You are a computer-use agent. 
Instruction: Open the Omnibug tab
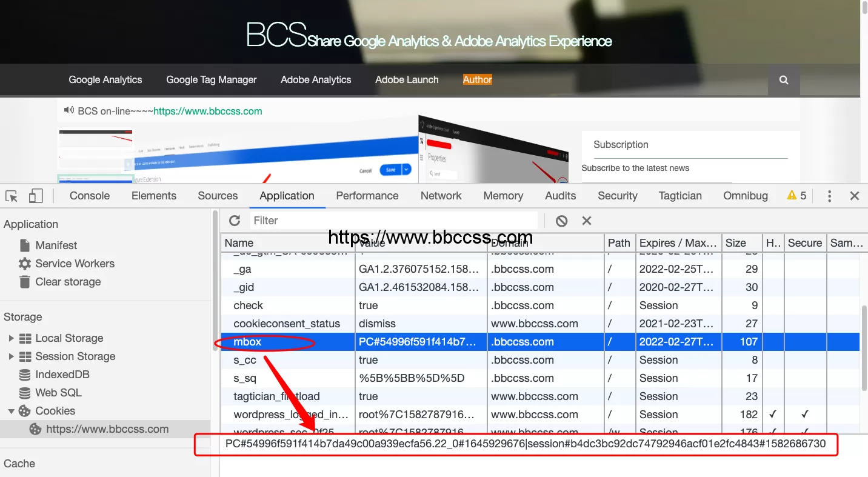(746, 196)
